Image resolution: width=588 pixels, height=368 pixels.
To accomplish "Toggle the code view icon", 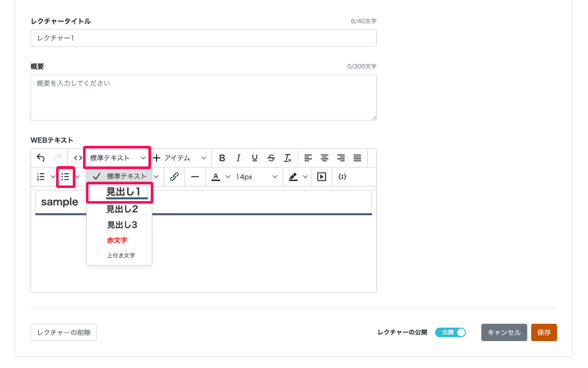I will coord(78,158).
